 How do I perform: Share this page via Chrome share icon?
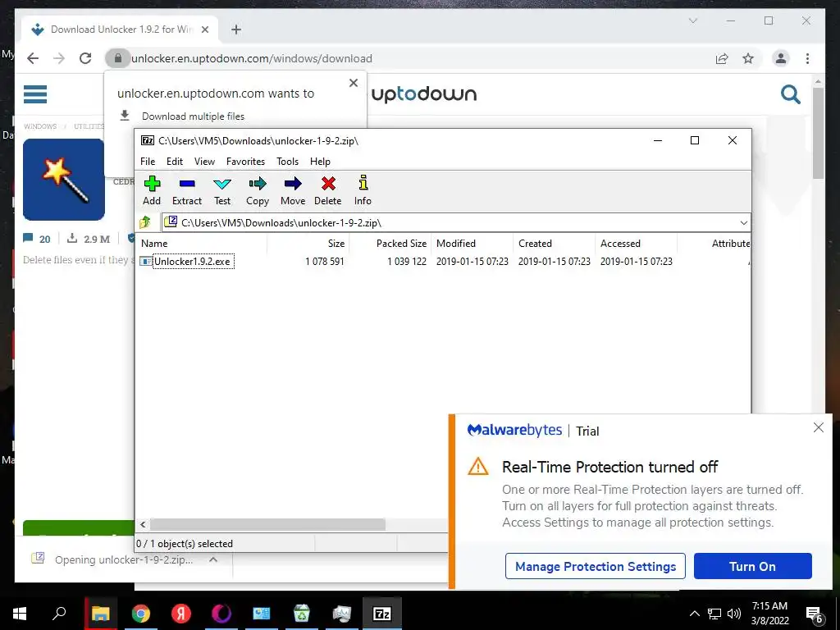click(x=722, y=58)
